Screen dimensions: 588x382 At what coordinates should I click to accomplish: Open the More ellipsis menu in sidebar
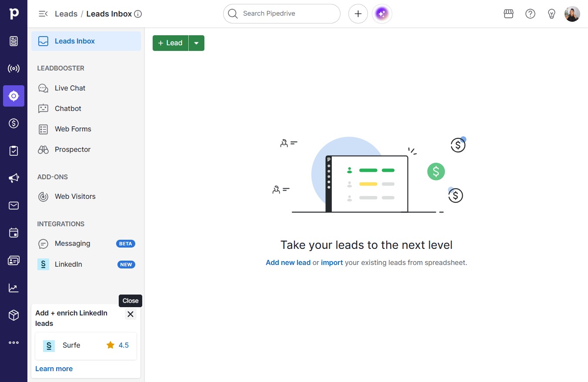tap(13, 343)
